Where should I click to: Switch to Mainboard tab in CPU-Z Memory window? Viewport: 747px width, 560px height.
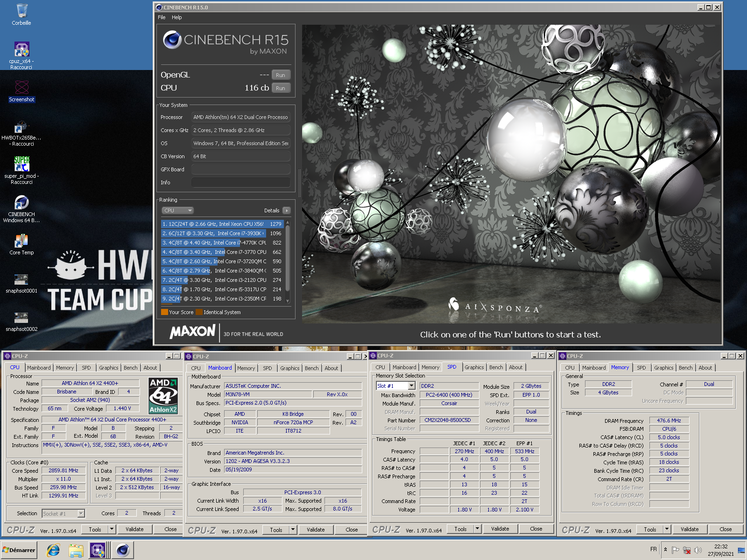tap(594, 368)
